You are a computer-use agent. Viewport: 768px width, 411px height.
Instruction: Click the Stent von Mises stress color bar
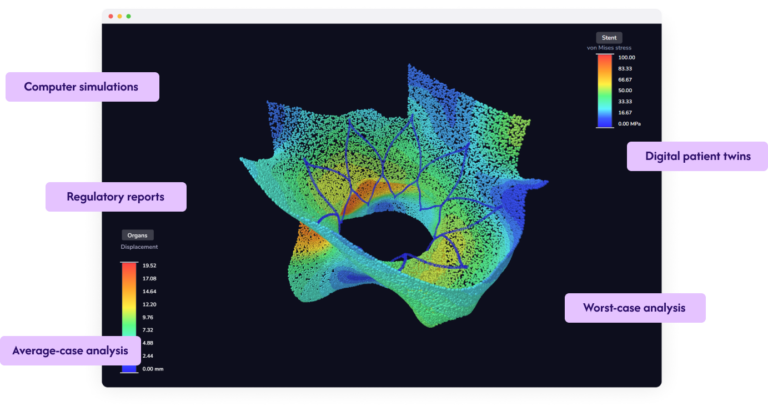coord(604,90)
